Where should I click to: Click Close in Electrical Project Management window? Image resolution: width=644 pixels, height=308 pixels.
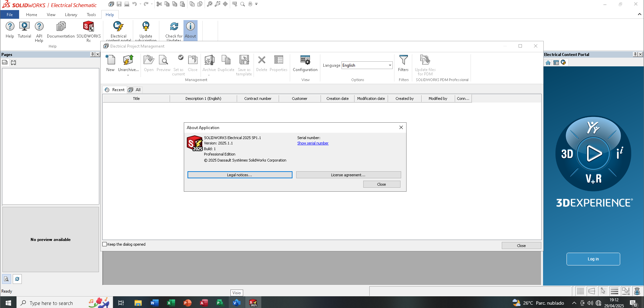coord(521,246)
